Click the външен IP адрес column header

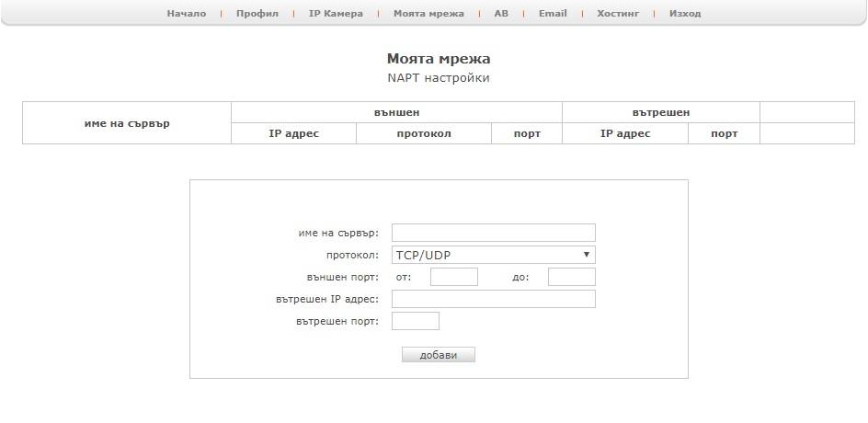pos(293,133)
